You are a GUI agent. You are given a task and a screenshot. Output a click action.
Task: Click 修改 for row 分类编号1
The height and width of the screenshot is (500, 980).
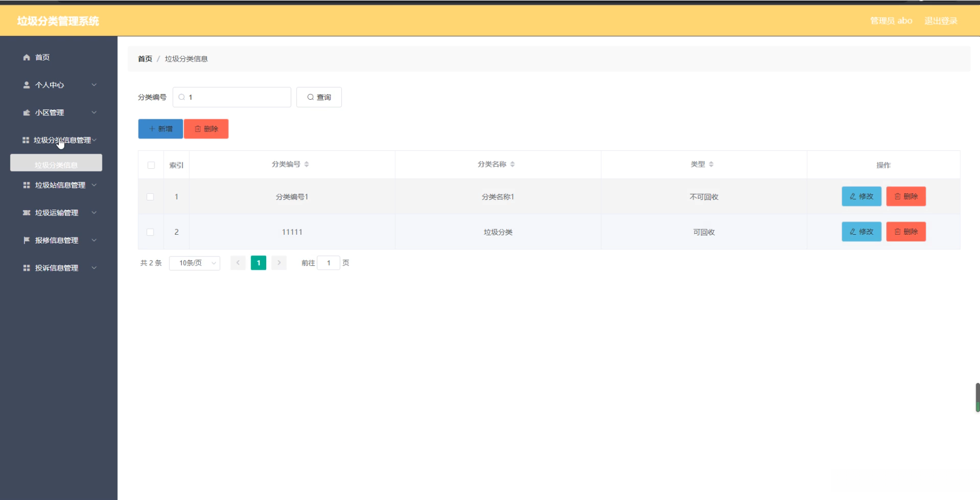click(861, 197)
